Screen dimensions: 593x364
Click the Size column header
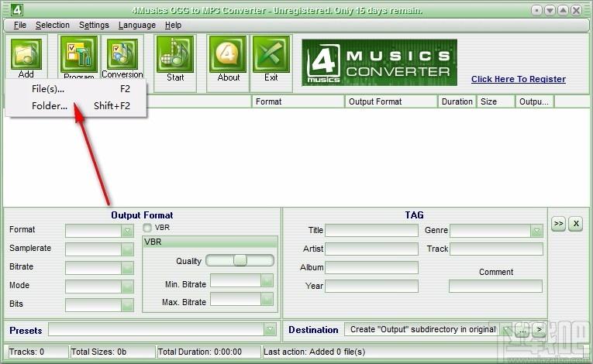click(x=496, y=101)
